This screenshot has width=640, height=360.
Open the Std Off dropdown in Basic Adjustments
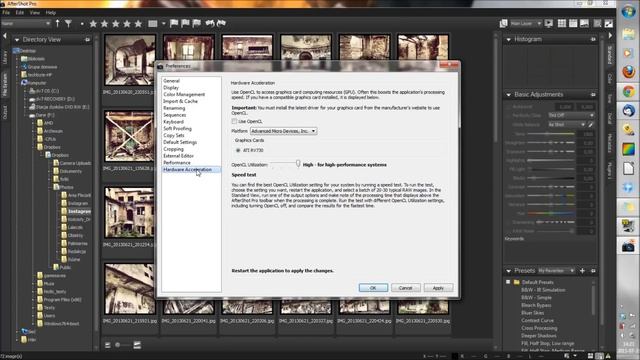click(x=571, y=116)
